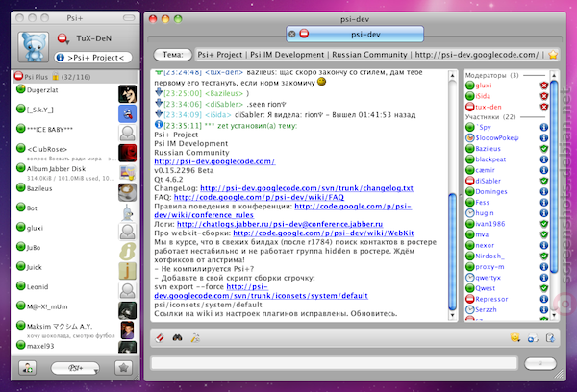Select participant diSabler in list
The height and width of the screenshot is (392, 577).
point(507,181)
